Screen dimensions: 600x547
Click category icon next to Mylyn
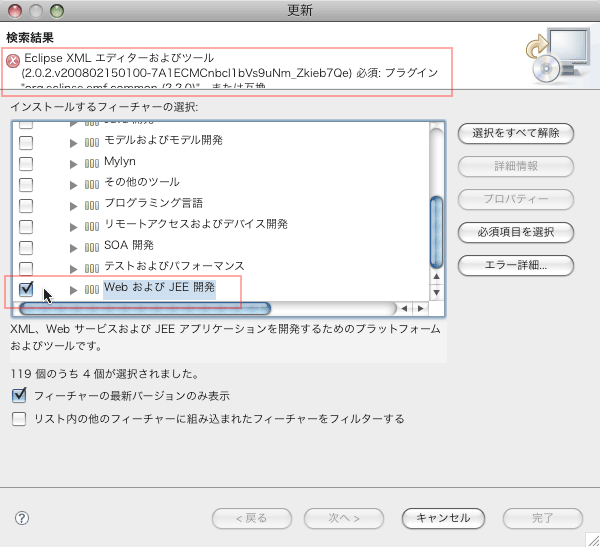point(92,164)
